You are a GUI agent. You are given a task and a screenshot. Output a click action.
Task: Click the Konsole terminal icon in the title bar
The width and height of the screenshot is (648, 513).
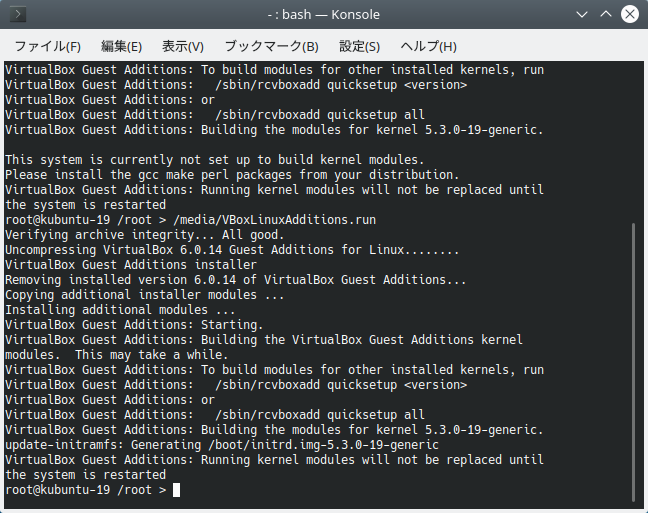[x=18, y=14]
